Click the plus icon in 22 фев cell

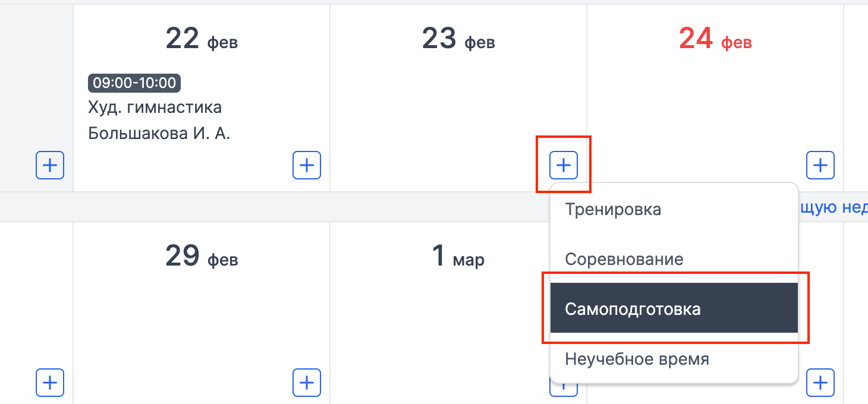click(307, 165)
